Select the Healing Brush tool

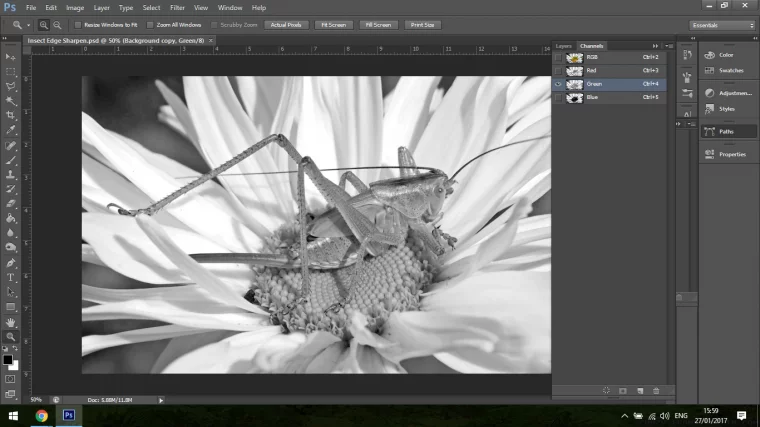[x=10, y=145]
